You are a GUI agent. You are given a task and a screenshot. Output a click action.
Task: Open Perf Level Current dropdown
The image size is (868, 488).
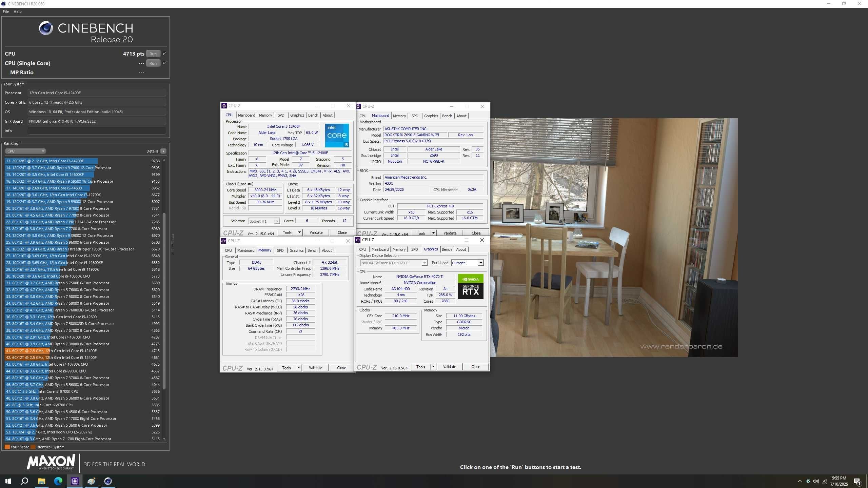[x=467, y=263]
